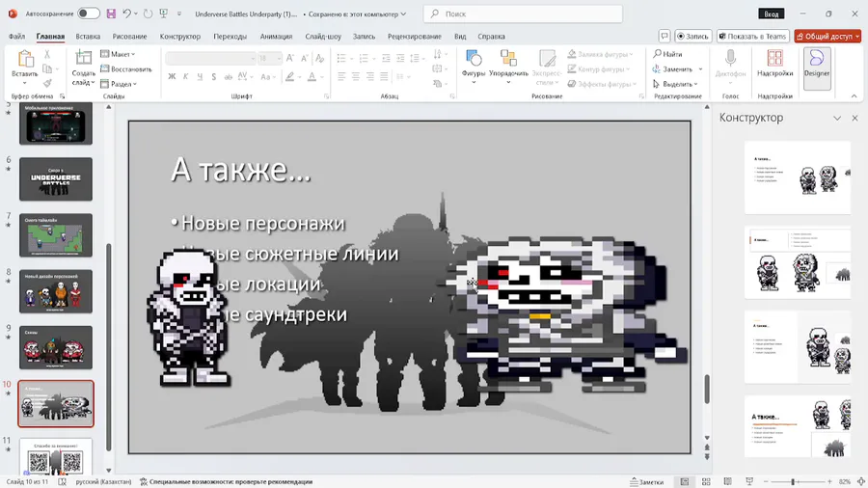This screenshot has height=488, width=868.
Task: Toggle the numbered list button
Action: 364,58
